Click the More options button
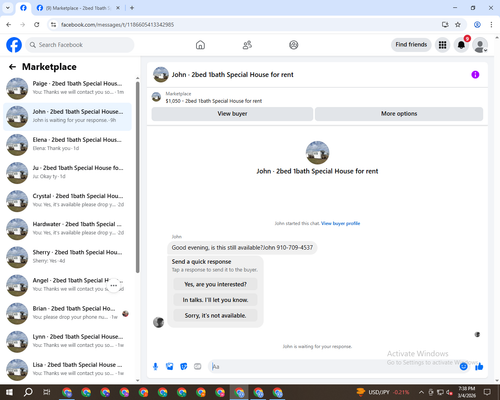The width and height of the screenshot is (500, 400). click(x=399, y=114)
